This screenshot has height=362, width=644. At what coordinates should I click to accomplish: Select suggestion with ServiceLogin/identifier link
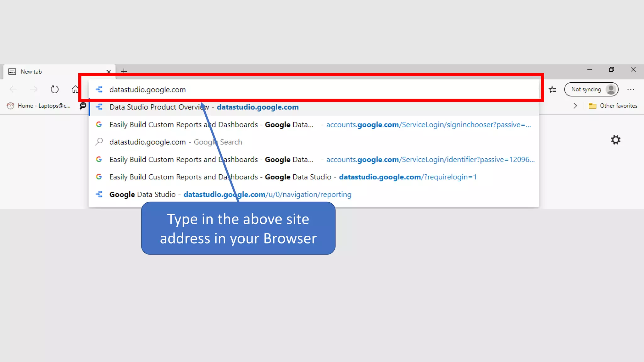click(x=314, y=160)
